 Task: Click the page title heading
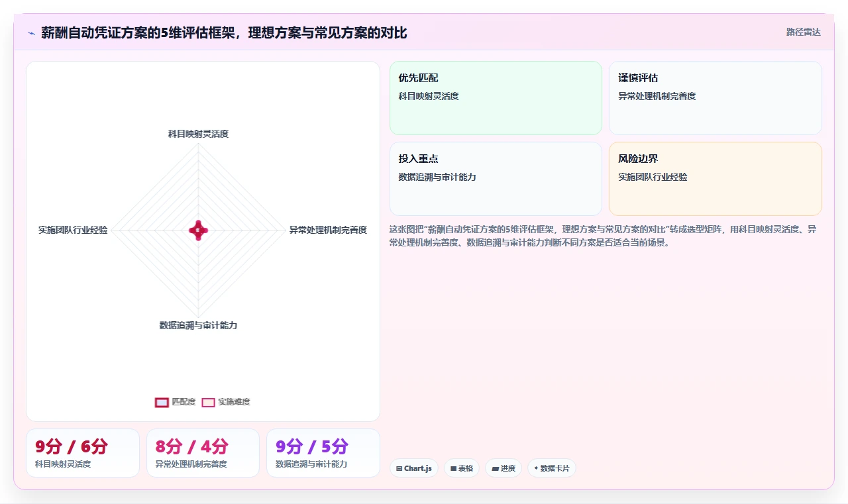224,32
